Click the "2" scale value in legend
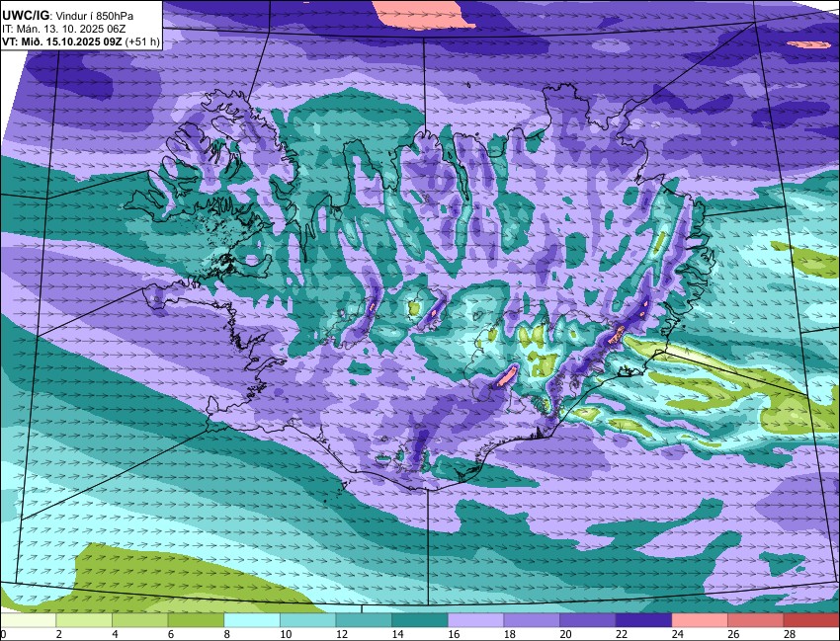The width and height of the screenshot is (840, 641). pyautogui.click(x=58, y=634)
